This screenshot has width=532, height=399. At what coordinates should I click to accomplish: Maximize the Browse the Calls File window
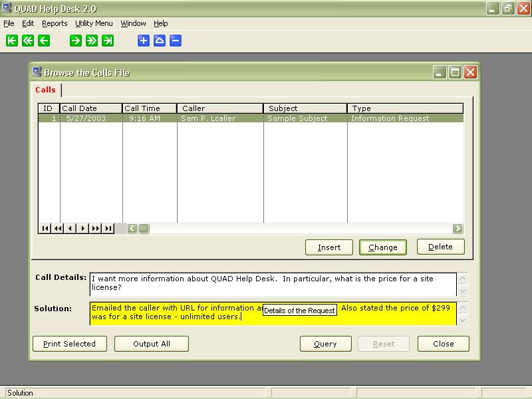tap(455, 72)
